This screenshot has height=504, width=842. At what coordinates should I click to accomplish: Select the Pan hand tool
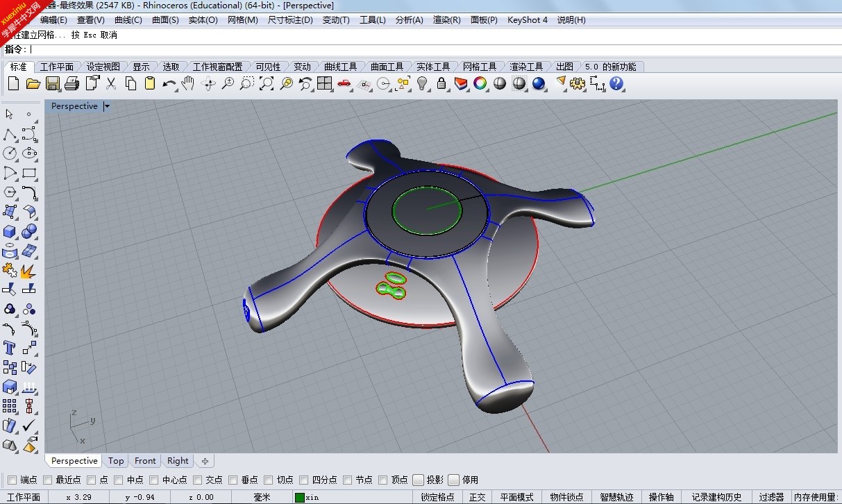coord(188,84)
